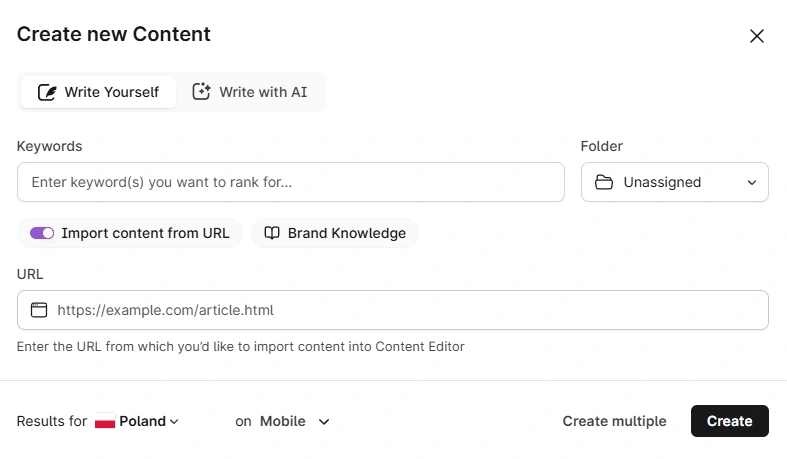Screen dimensions: 787x459
Task: Toggle off Import content from URL switch
Action: pos(42,233)
